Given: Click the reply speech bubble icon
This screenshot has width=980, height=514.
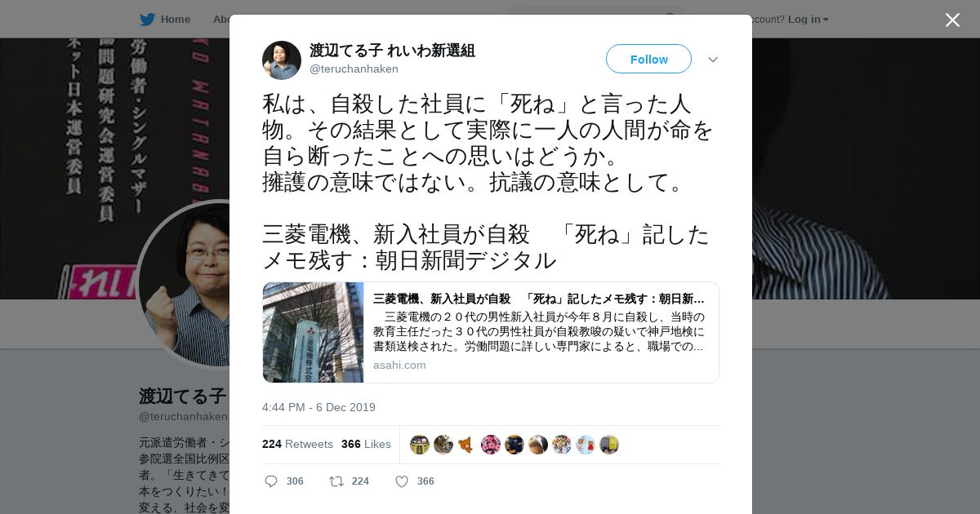Looking at the screenshot, I should tap(271, 481).
